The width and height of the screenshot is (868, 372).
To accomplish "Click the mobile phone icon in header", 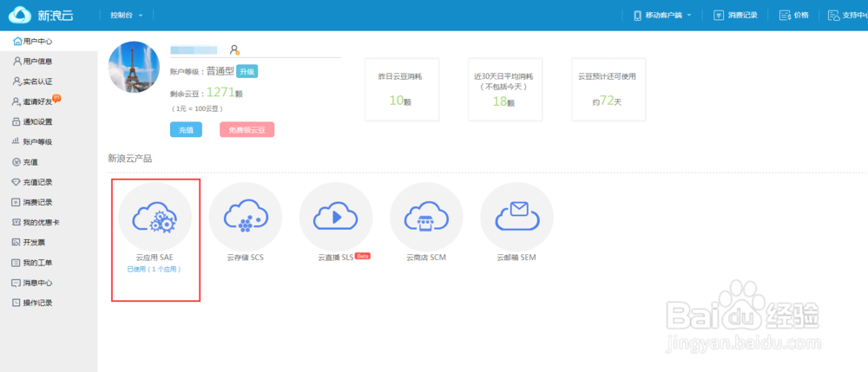I will (x=638, y=16).
